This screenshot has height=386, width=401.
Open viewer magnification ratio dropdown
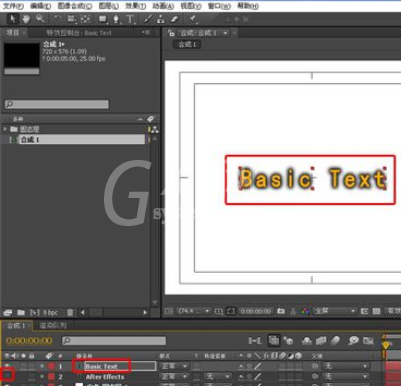point(194,311)
